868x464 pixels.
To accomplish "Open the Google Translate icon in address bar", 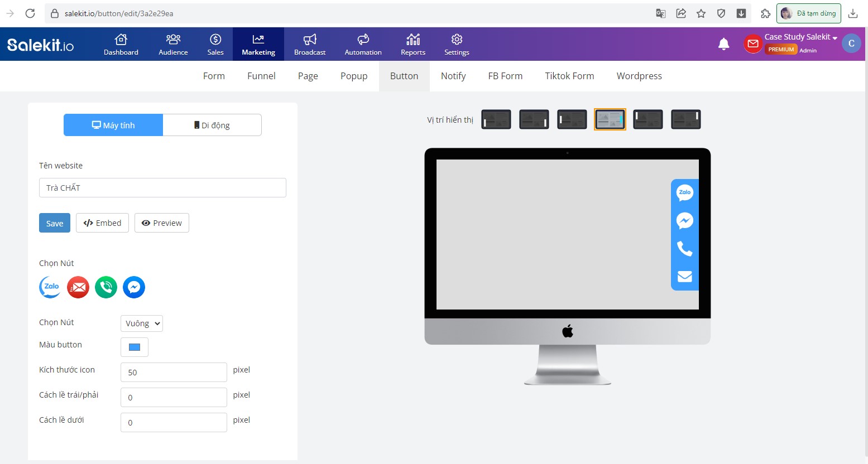I will [x=660, y=13].
